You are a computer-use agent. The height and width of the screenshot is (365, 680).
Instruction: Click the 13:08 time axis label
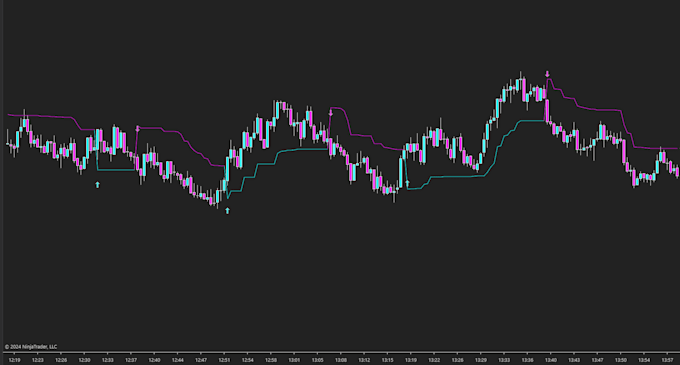(341, 360)
